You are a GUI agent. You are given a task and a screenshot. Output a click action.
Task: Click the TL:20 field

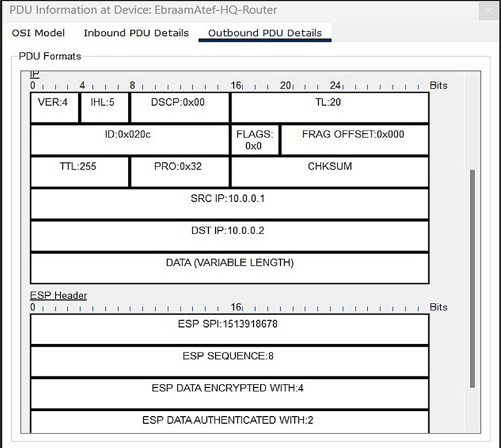coord(330,107)
